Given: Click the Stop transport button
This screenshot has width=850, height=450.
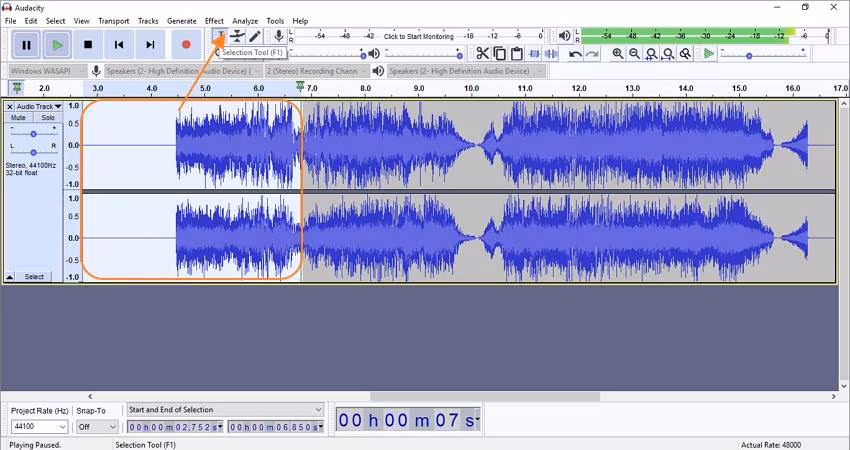Looking at the screenshot, I should (88, 44).
